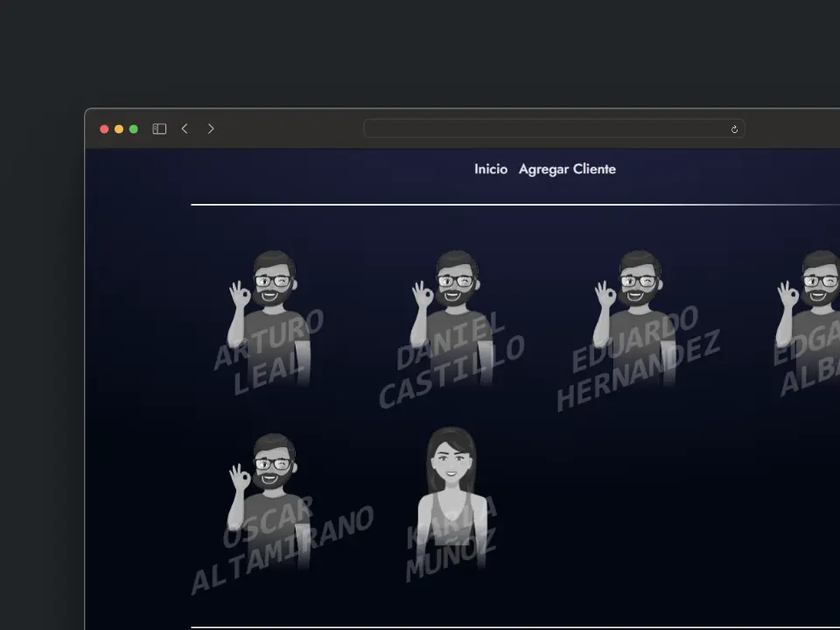840x630 pixels.
Task: Reload the page with the refresh icon
Action: (x=734, y=129)
